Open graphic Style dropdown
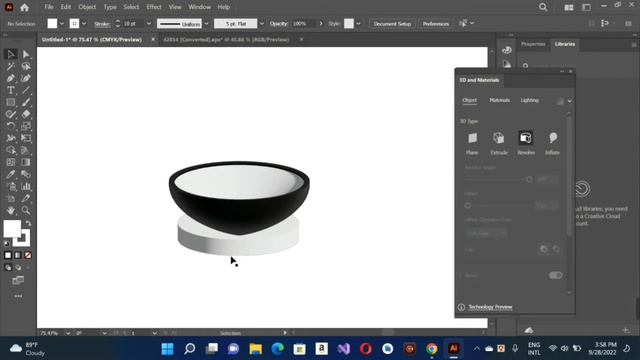This screenshot has height=360, width=640. pos(358,24)
